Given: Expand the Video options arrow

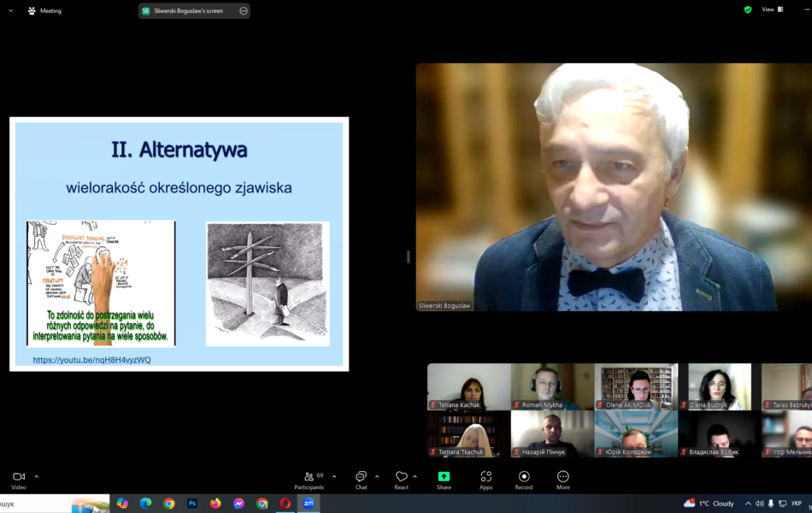Looking at the screenshot, I should pyautogui.click(x=36, y=476).
